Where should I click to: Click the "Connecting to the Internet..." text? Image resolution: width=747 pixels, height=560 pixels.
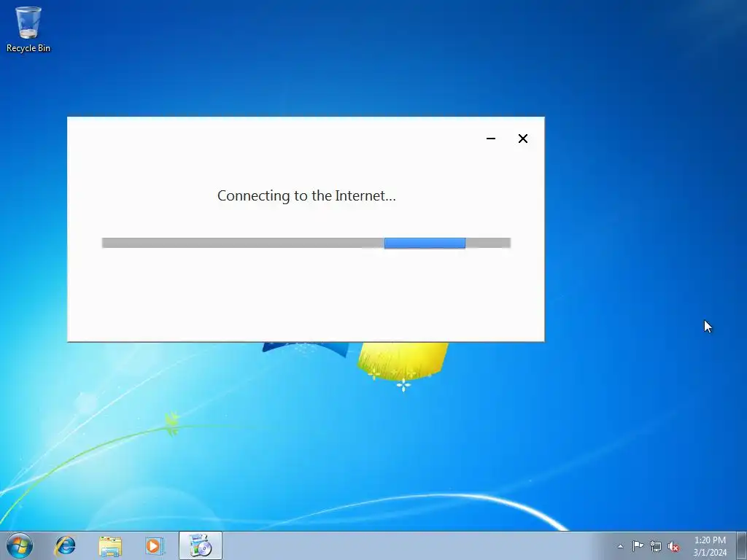click(x=306, y=195)
